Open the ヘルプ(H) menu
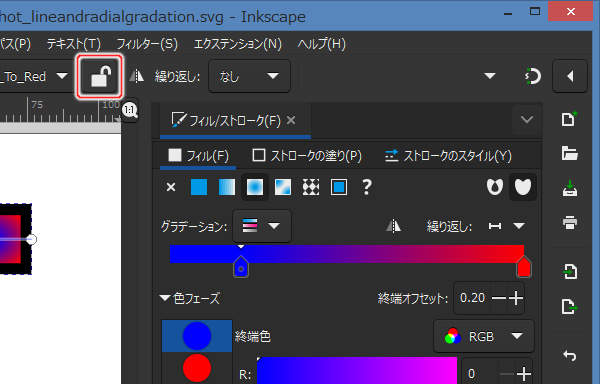600x384 pixels. [x=321, y=44]
